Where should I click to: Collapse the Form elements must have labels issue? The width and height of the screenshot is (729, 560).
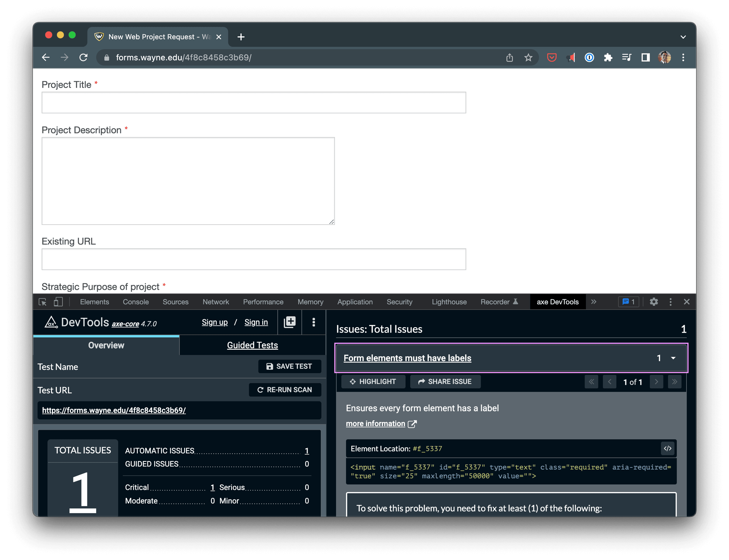673,358
